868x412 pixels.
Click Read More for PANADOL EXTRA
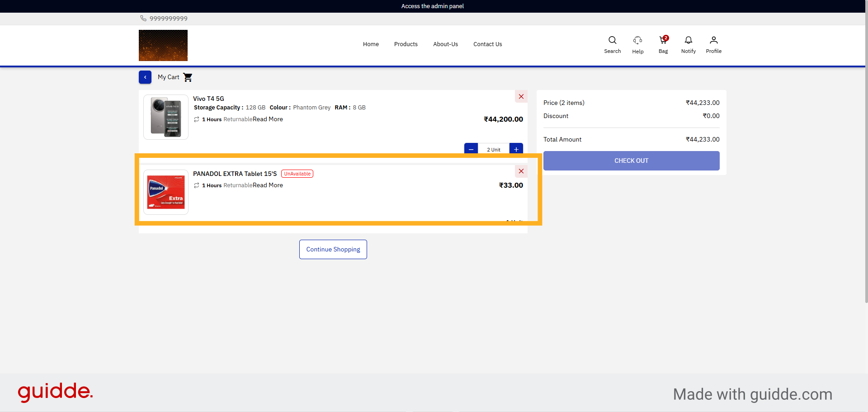click(x=268, y=185)
